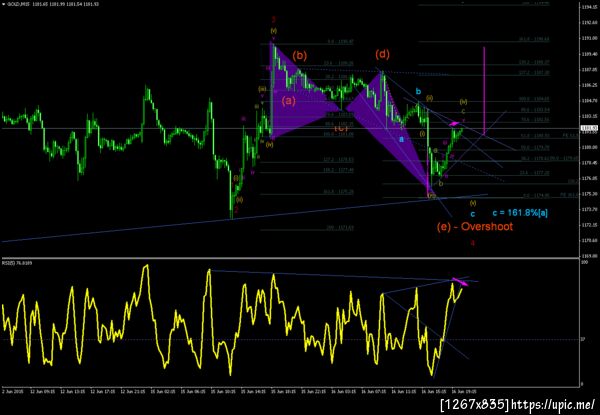Viewport: 600px width, 415px height.
Task: Click the "15 Jun 02:15" time axis label
Action: (x=161, y=392)
